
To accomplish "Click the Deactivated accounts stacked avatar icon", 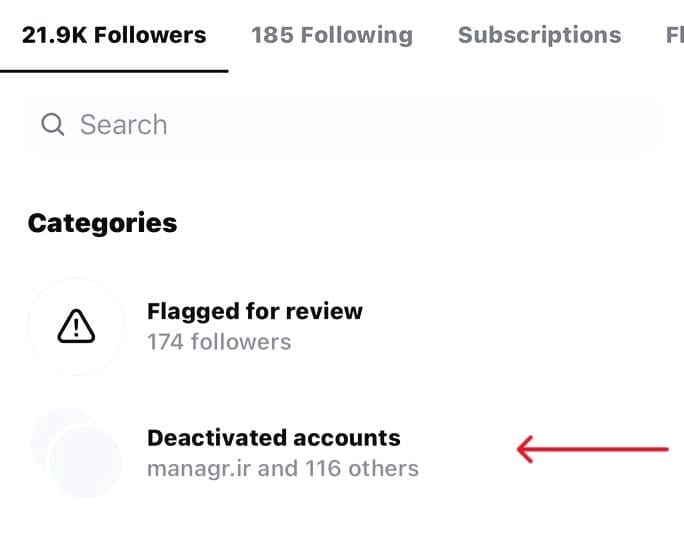I will [x=76, y=452].
